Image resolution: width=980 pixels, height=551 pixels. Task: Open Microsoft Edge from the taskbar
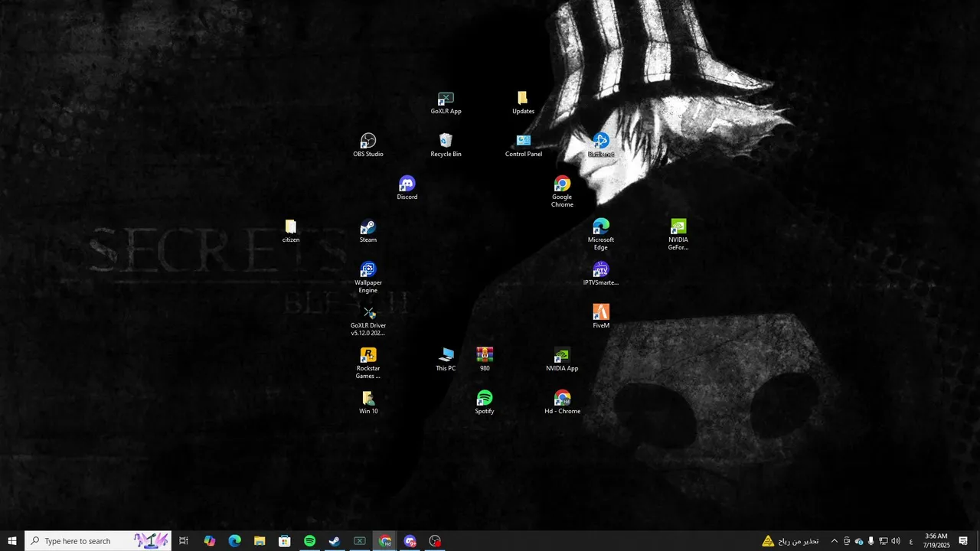point(235,541)
